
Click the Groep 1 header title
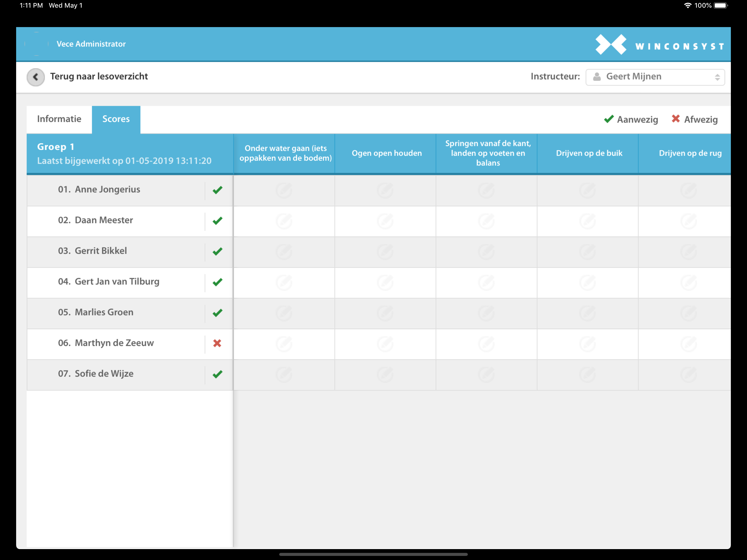point(56,147)
